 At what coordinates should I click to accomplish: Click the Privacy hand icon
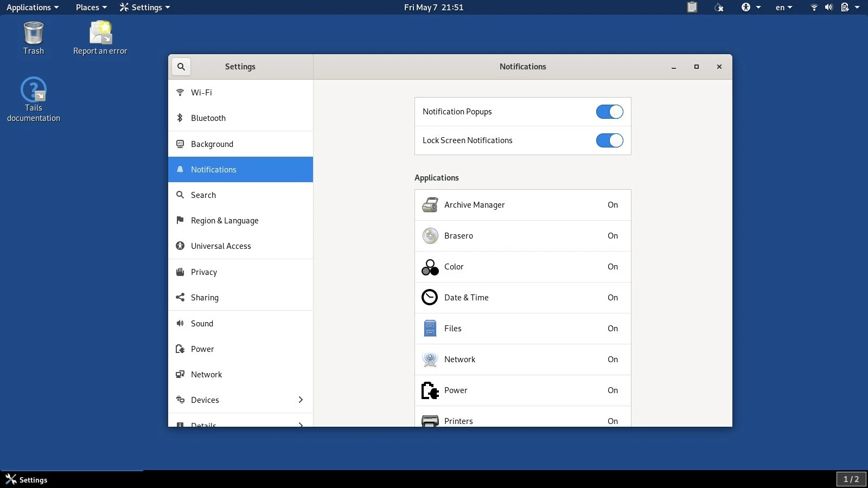pyautogui.click(x=180, y=272)
